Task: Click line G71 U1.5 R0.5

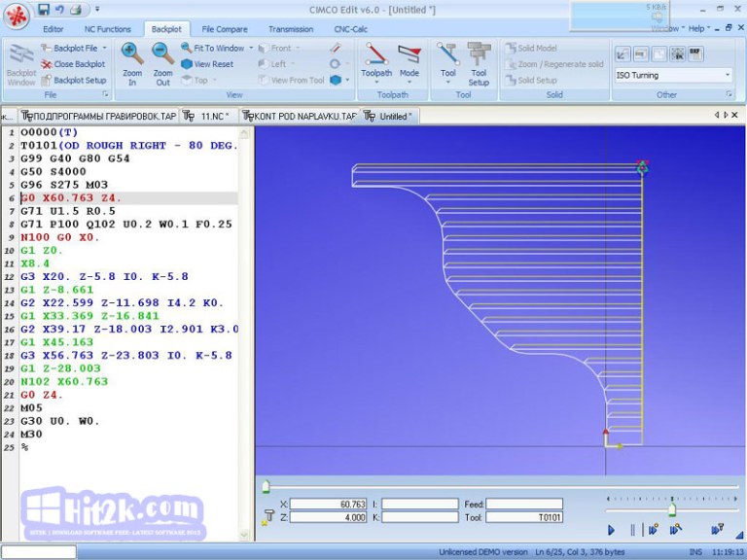Action: coord(68,211)
